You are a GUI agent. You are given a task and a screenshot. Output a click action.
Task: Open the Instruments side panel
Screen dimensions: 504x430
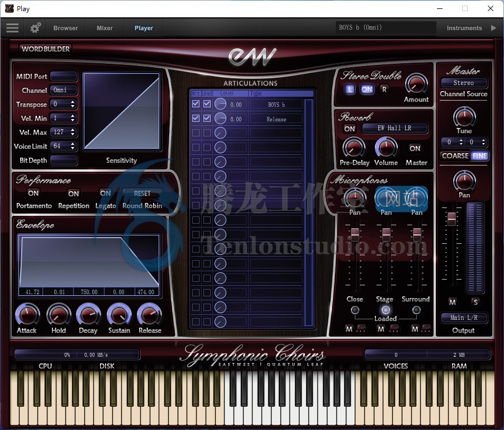click(x=464, y=28)
